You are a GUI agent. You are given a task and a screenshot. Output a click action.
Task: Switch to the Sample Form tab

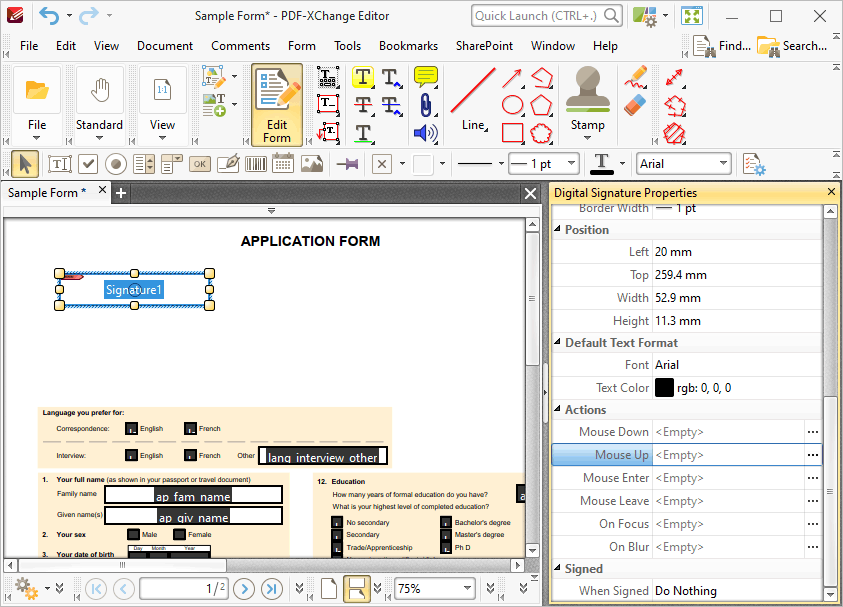tap(47, 192)
